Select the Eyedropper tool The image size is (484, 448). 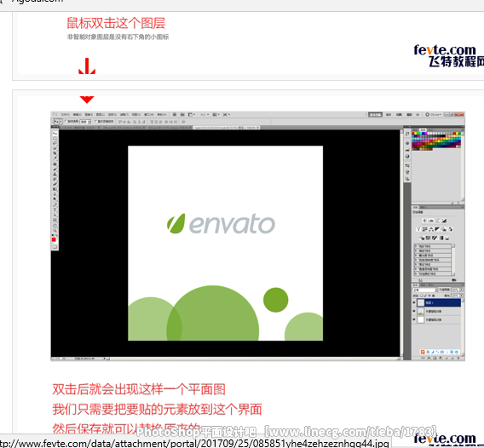click(55, 158)
